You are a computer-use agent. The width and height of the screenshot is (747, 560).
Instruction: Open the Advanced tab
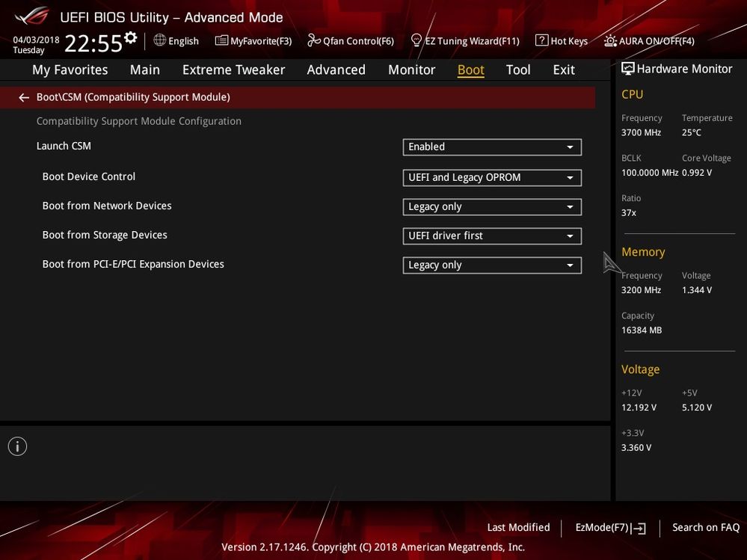coord(336,70)
